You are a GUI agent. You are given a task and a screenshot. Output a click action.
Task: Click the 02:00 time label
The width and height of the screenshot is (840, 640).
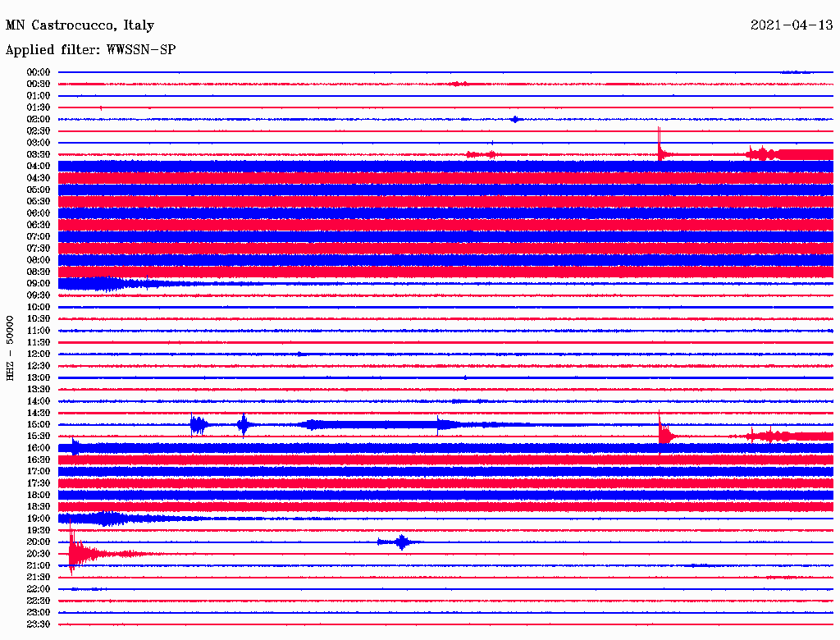38,119
